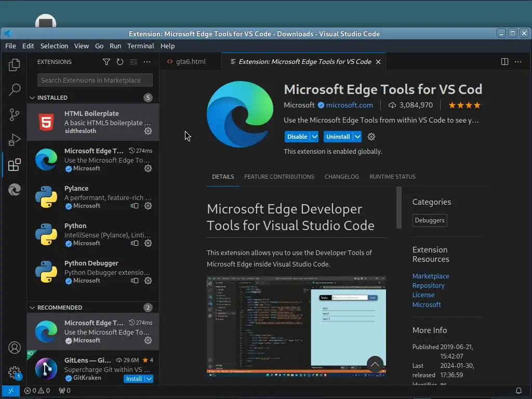Open the Terminal menu

click(x=140, y=46)
